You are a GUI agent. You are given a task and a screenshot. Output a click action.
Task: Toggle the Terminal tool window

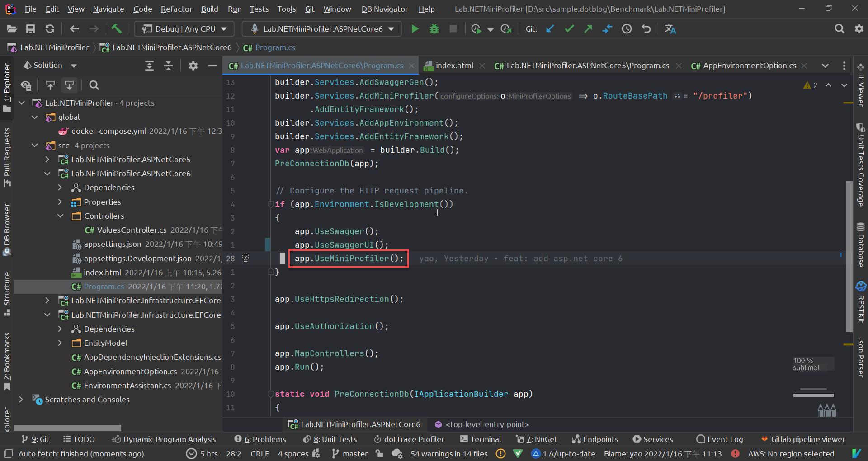(481, 439)
